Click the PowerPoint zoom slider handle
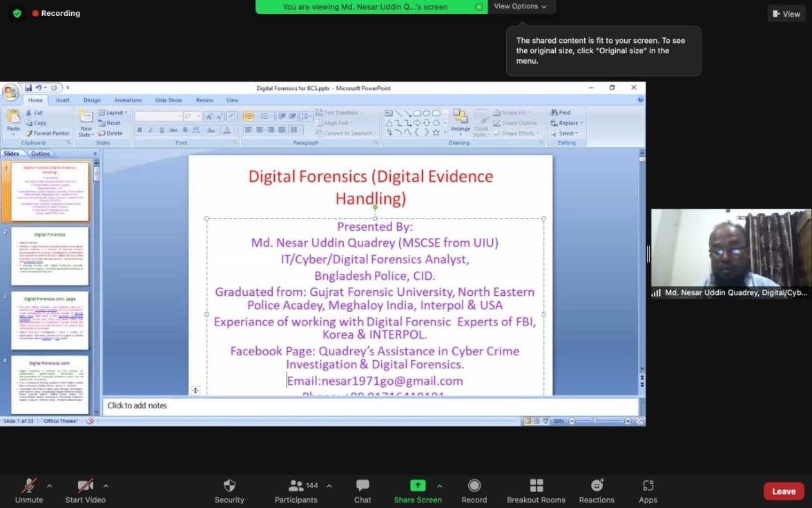This screenshot has height=508, width=812. coord(594,422)
